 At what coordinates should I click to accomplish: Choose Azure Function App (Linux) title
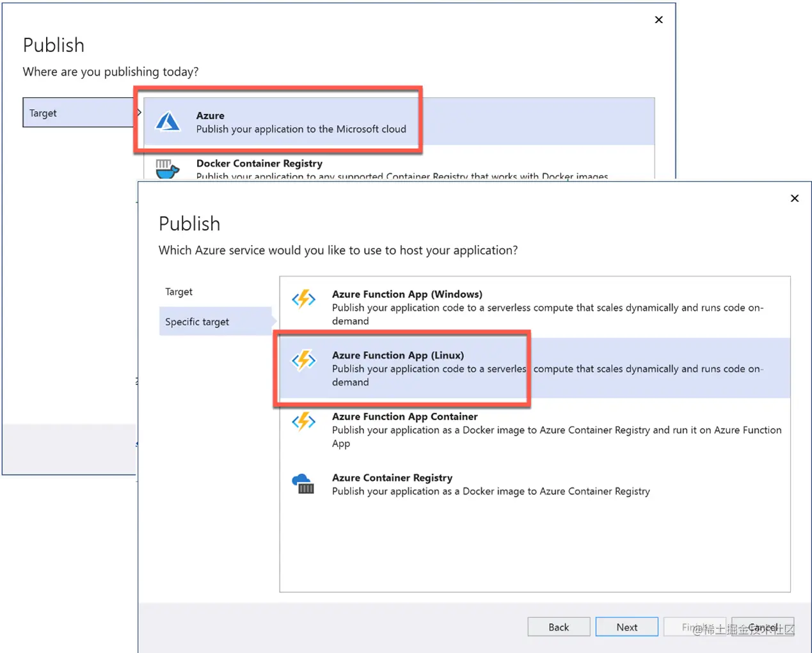(x=398, y=355)
